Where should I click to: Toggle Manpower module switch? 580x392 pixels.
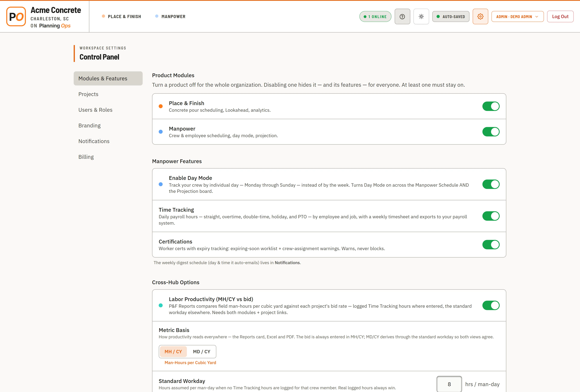tap(491, 132)
